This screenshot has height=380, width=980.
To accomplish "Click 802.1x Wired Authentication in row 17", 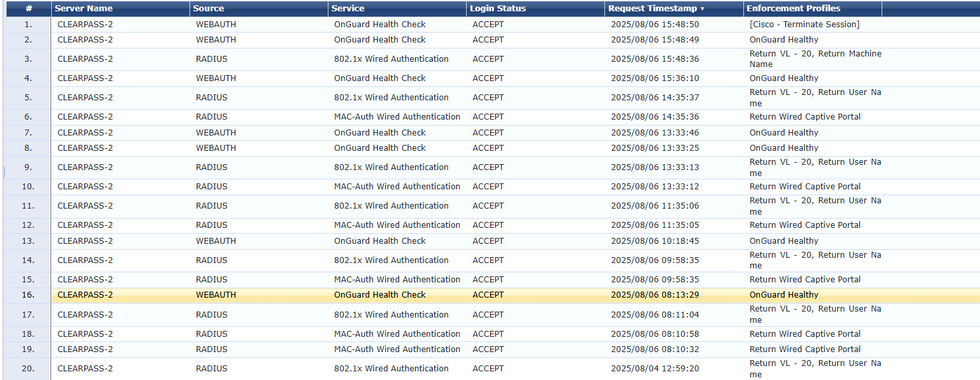I will click(x=391, y=315).
